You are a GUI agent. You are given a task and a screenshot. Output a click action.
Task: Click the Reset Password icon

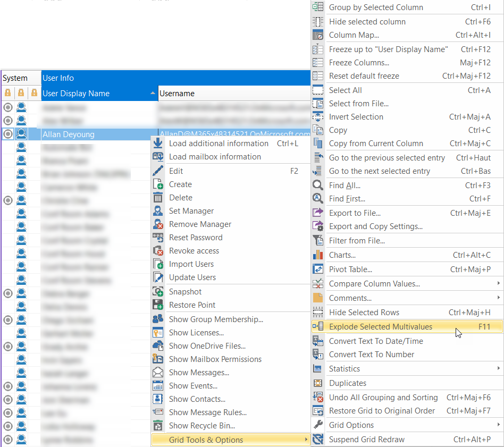tap(158, 238)
